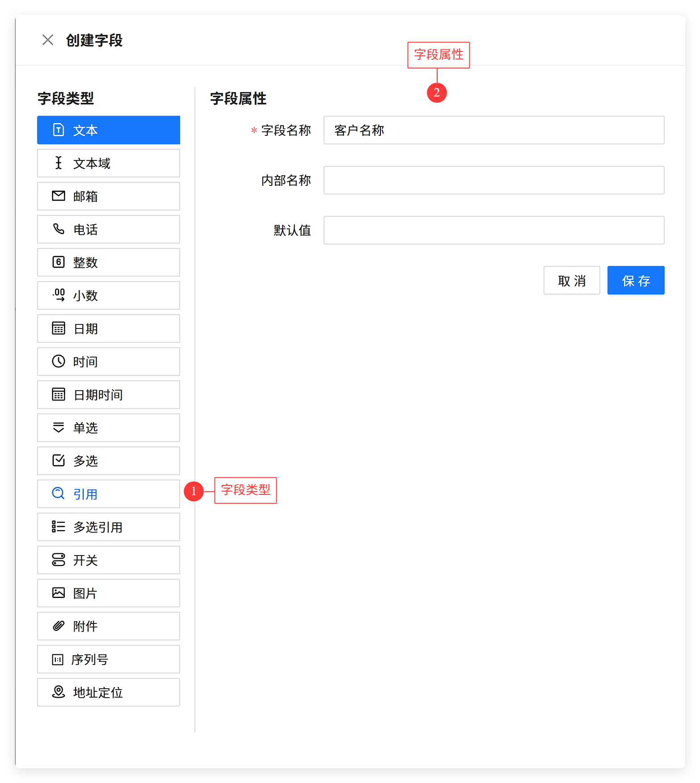Click the phone icon for 电话 field type
The image size is (700, 783).
click(x=59, y=229)
